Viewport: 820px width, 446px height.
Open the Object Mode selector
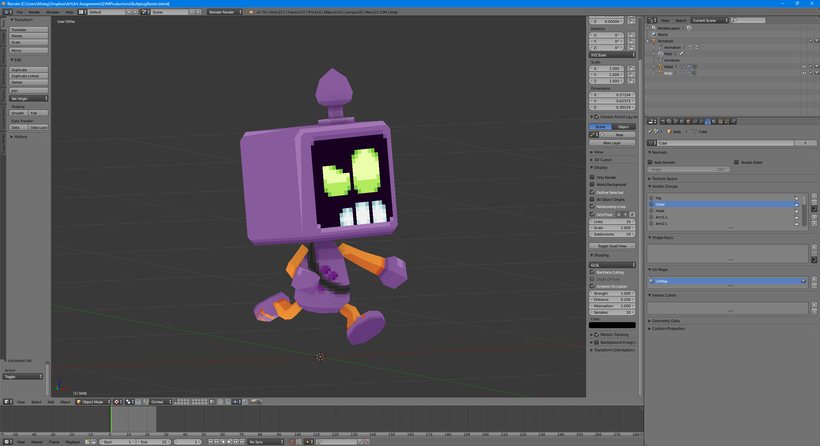[93, 402]
